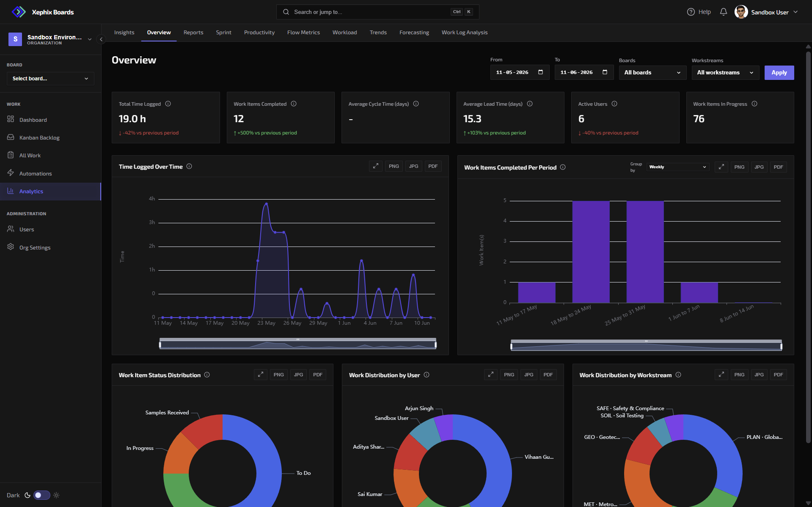Show info for Work Items Completed card

[294, 104]
